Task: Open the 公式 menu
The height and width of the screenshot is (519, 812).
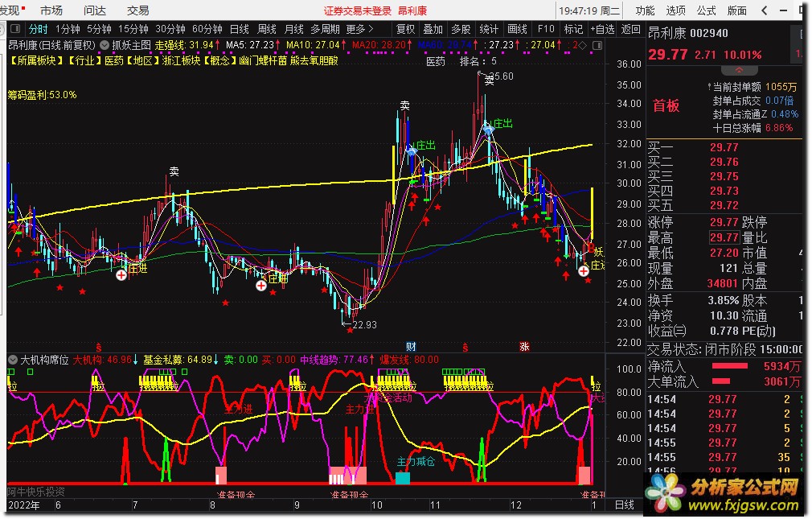Action: 706,10
